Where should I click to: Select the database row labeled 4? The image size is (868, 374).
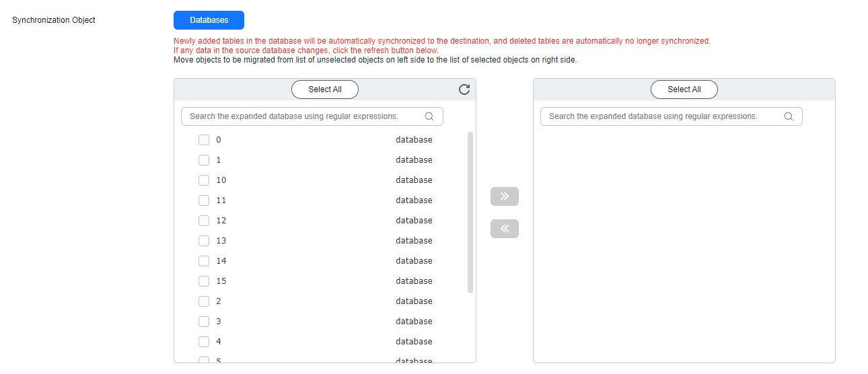pyautogui.click(x=321, y=342)
